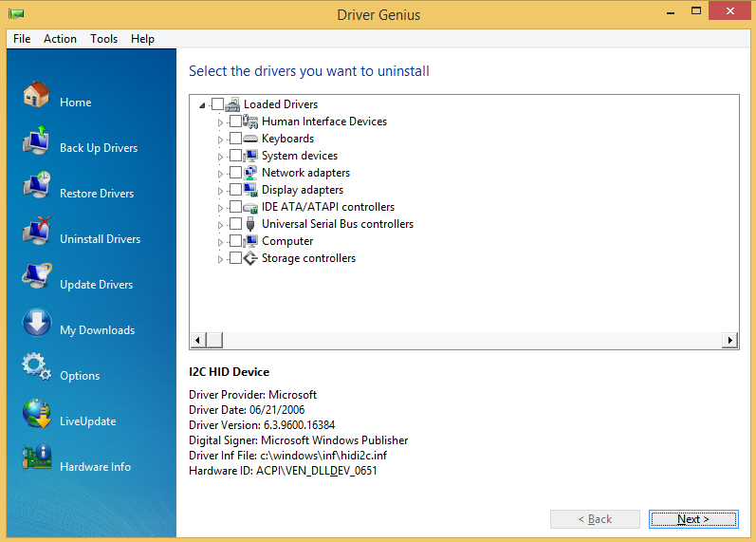Check the IDE ATA/ATAPI controllers checkbox
The image size is (756, 542).
coord(235,207)
